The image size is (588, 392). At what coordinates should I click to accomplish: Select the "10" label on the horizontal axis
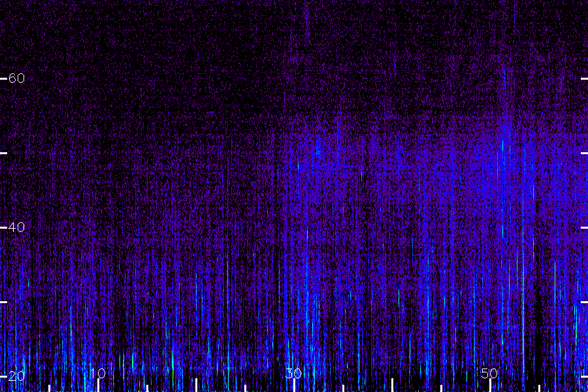coord(98,373)
